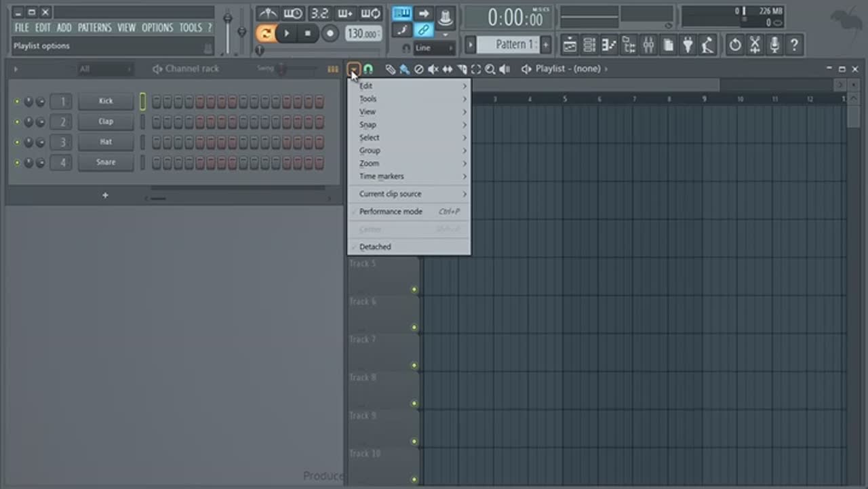Screen dimensions: 868x489
Task: Add a new channel with plus button
Action: click(105, 195)
